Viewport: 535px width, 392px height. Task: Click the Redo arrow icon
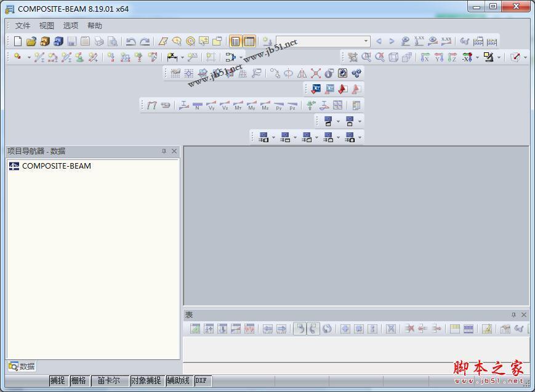click(x=145, y=42)
